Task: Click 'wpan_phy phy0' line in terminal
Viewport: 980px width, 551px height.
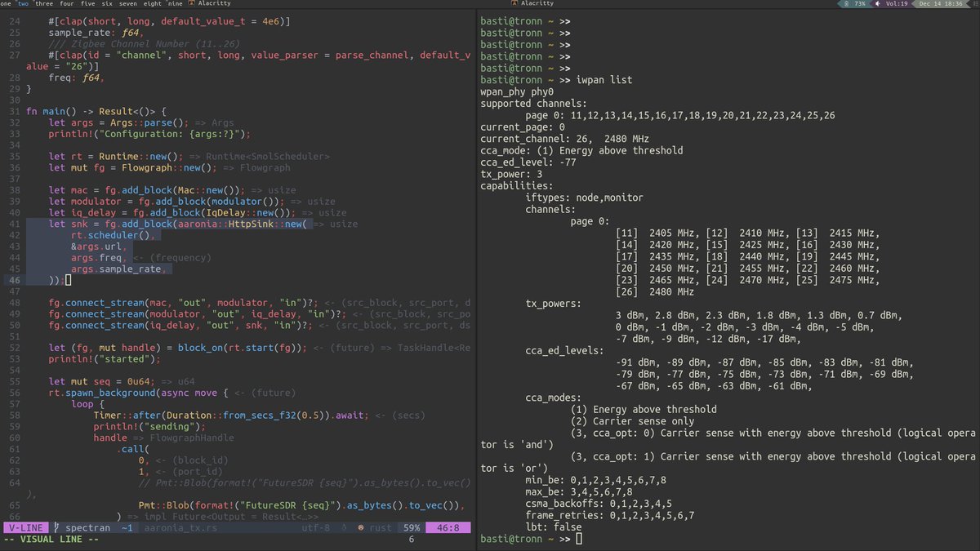Action: coord(518,93)
